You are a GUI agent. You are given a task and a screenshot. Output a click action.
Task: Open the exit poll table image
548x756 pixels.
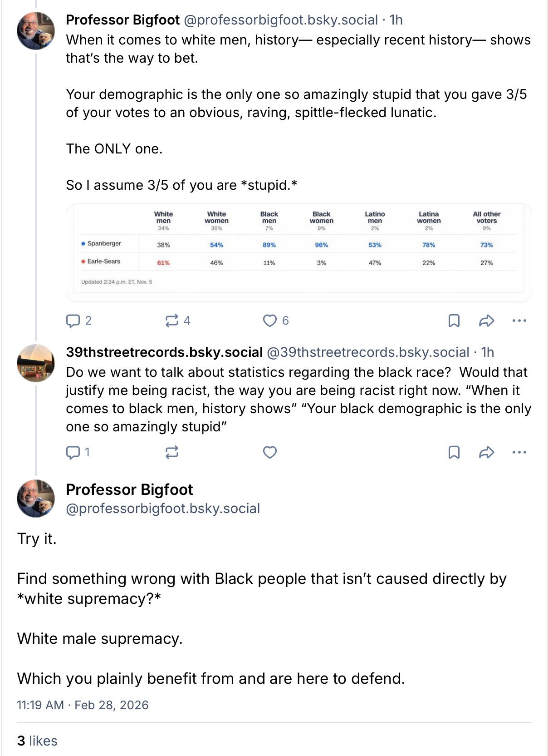(298, 252)
